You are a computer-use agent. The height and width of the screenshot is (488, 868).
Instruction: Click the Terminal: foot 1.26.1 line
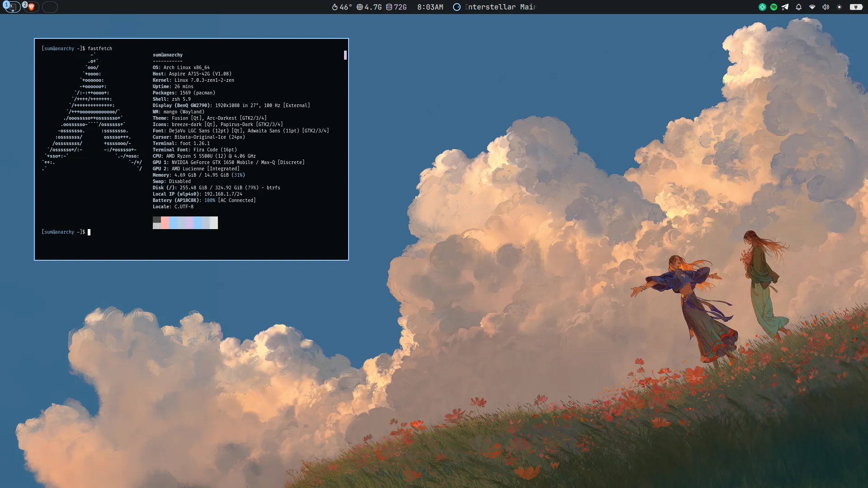(x=181, y=143)
